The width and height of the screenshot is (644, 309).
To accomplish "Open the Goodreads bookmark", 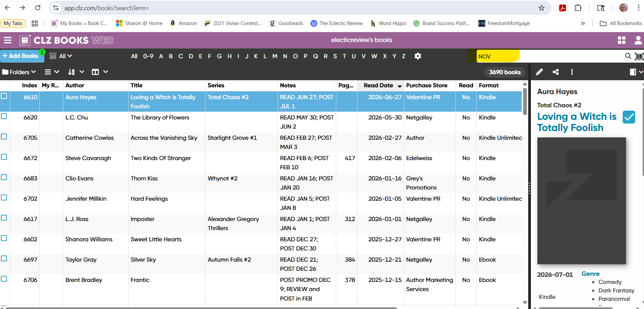I will coord(286,23).
